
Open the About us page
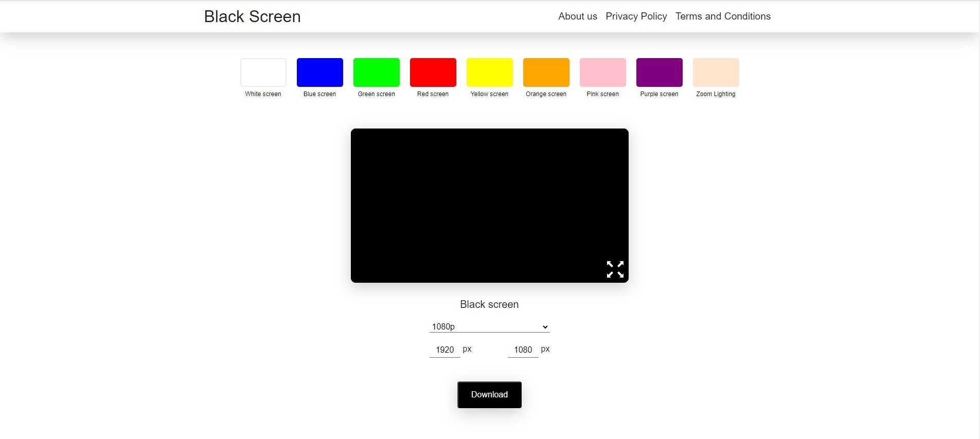point(577,16)
